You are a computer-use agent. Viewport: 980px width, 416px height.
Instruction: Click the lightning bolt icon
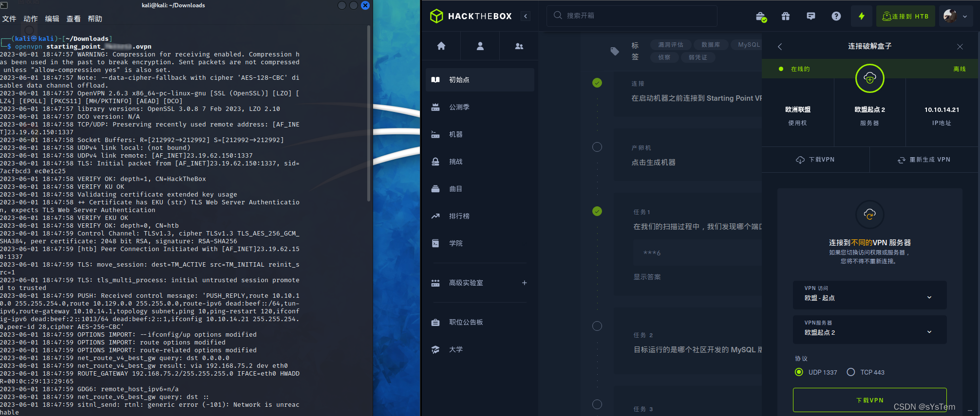point(862,16)
